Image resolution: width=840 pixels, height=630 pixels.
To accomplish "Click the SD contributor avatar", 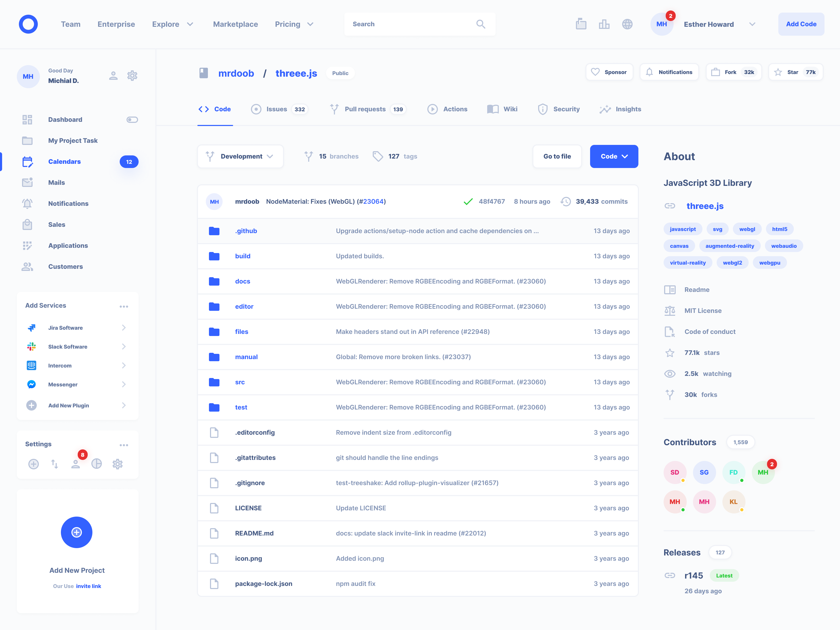I will click(675, 472).
